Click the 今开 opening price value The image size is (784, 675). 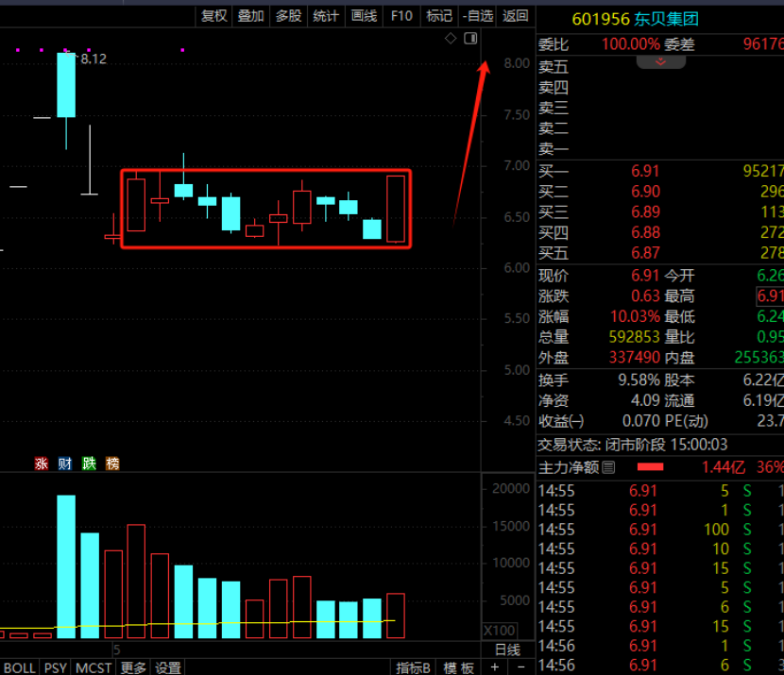click(770, 276)
